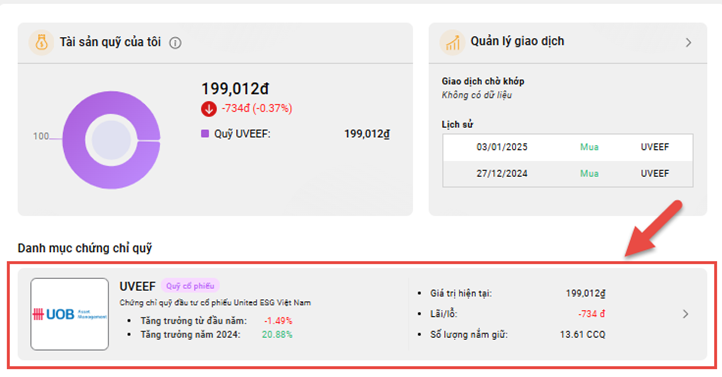Click Mua in the 27/12/2024 row
Viewport: 722px width, 377px height.
[589, 174]
